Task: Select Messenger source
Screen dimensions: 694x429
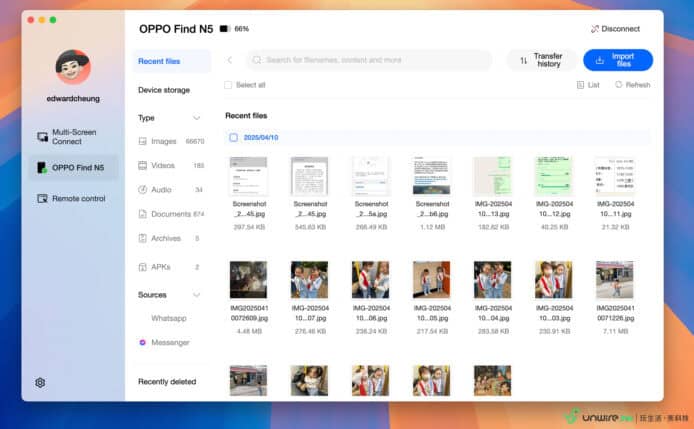Action: coord(165,343)
